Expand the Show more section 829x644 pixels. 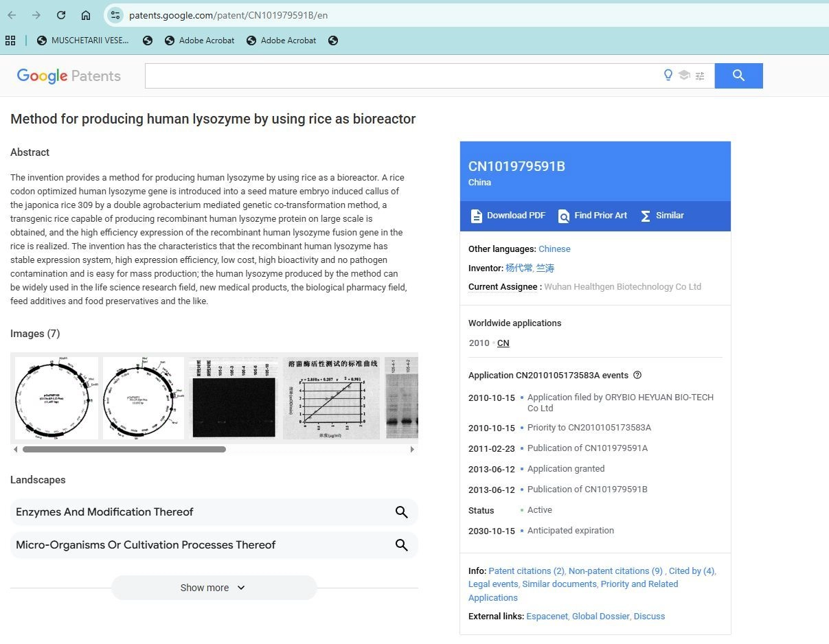tap(213, 588)
